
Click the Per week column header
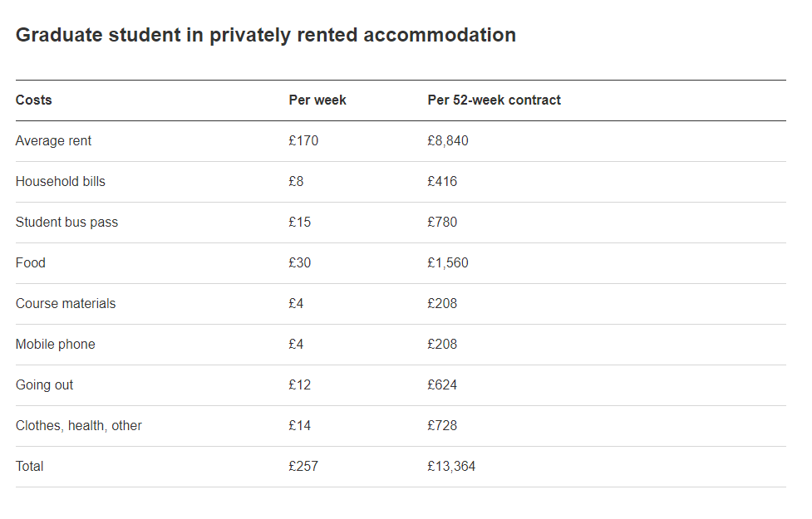[317, 100]
